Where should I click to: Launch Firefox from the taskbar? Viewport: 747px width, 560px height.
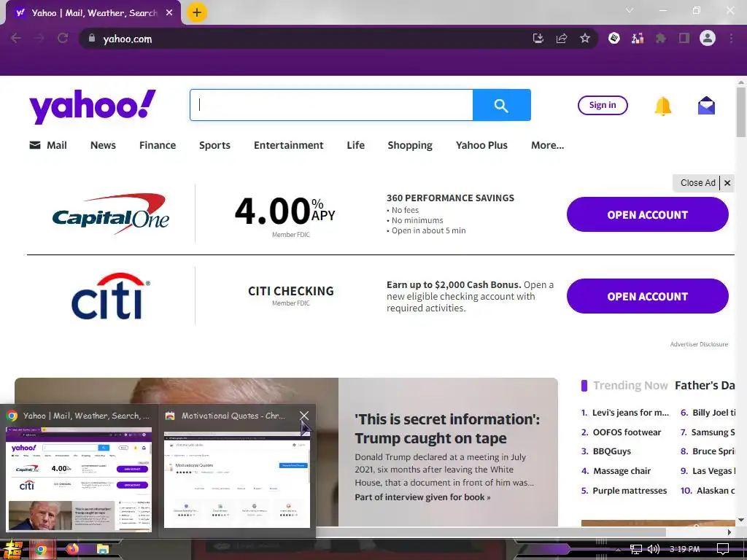(72, 550)
